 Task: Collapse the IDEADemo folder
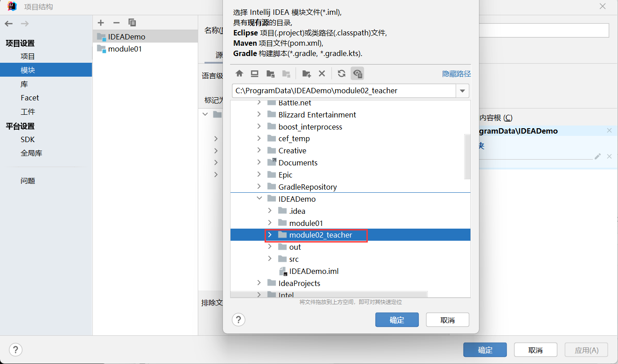coord(259,199)
